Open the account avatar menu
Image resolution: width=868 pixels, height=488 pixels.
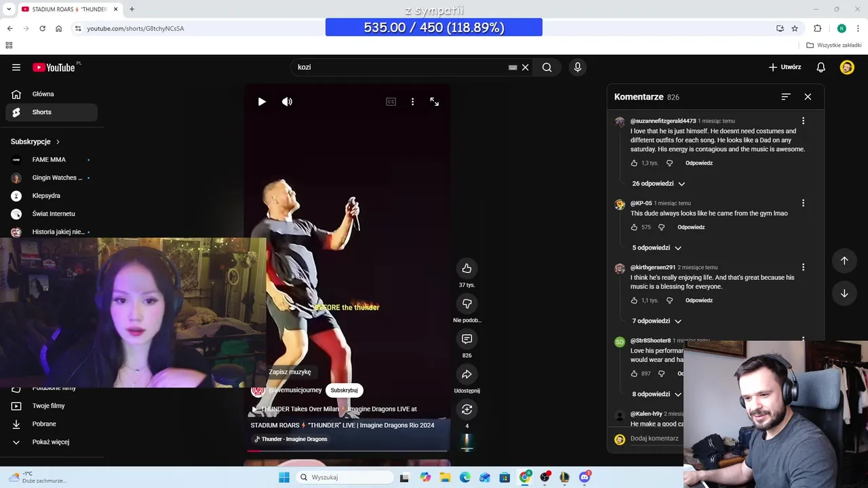click(847, 67)
